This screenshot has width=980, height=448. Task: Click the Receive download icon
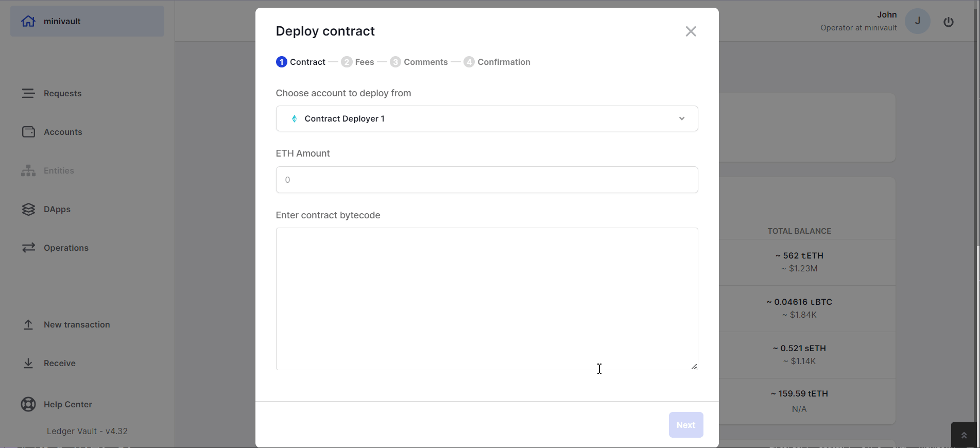[28, 363]
